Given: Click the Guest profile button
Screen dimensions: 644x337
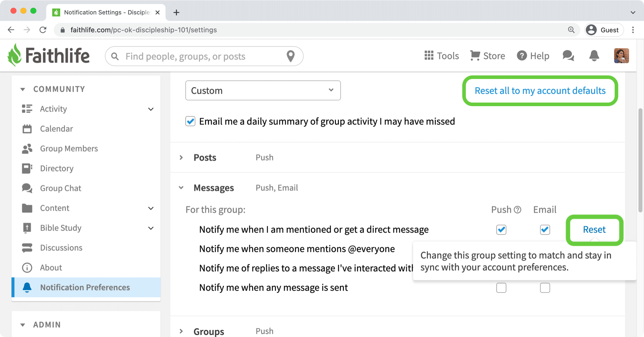Looking at the screenshot, I should click(x=604, y=30).
